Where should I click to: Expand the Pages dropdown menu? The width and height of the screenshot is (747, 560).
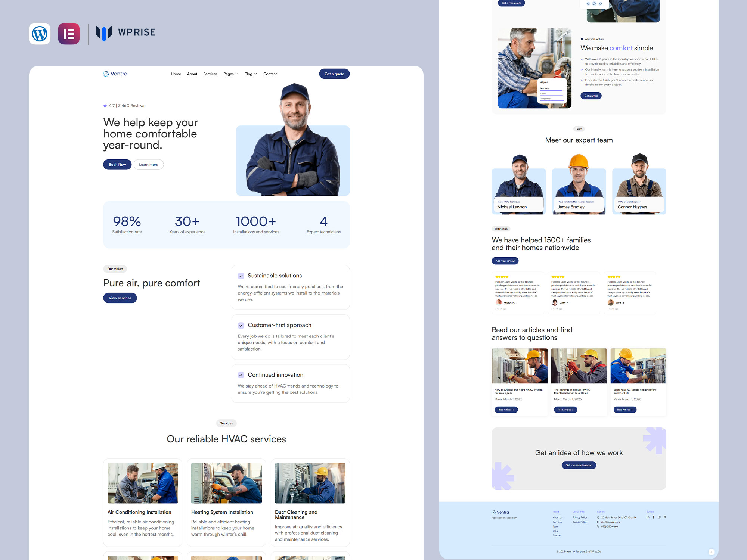231,74
